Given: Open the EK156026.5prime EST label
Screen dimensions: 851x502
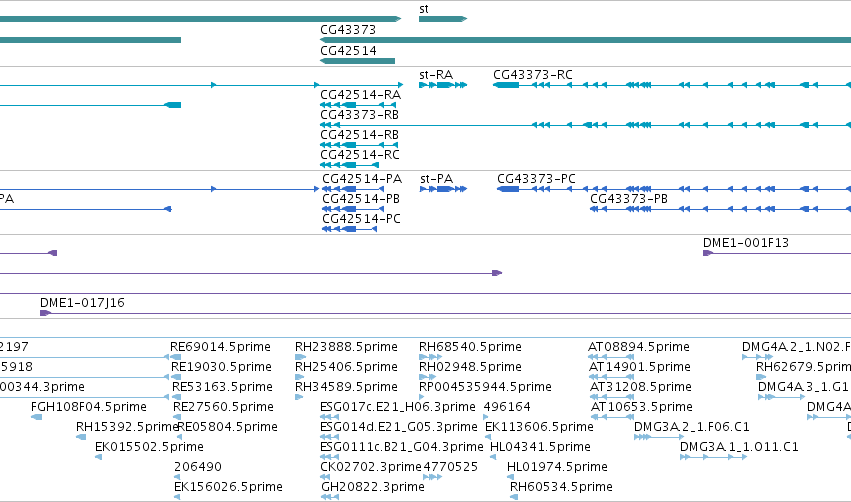Looking at the screenshot, I should coord(228,487).
